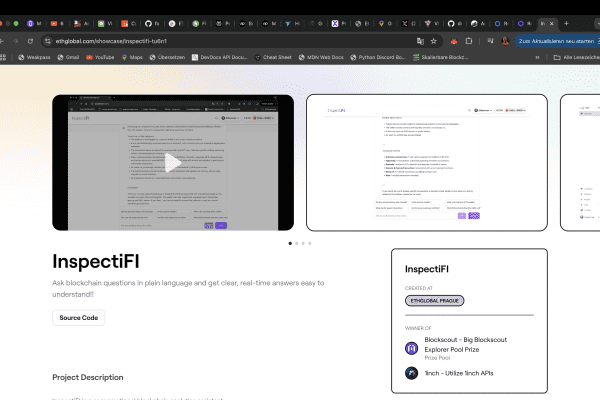Open a new tab with the plus button
Image resolution: width=600 pixels, height=400 pixels.
pos(566,23)
